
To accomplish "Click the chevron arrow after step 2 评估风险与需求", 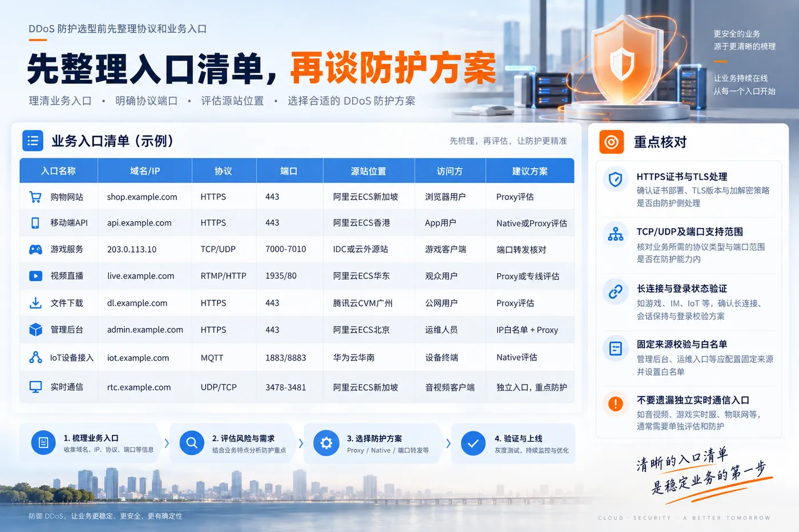I will (301, 442).
